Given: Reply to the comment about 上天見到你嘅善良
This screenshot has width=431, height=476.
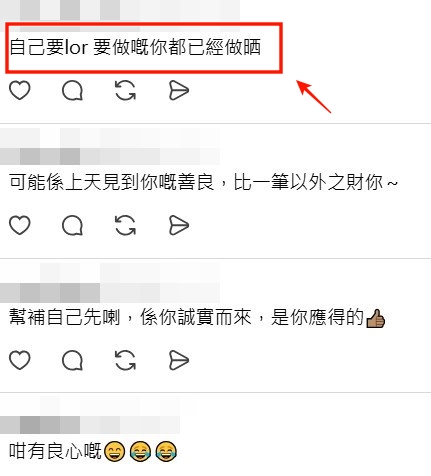Looking at the screenshot, I should [72, 225].
